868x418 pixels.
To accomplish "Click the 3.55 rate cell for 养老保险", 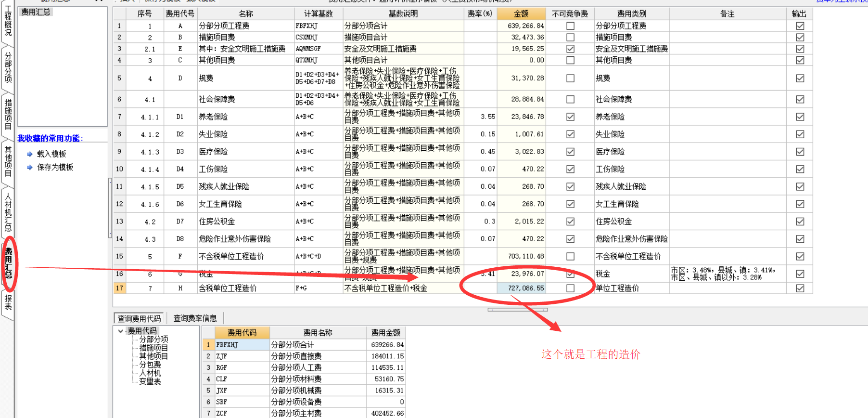I will pos(481,117).
